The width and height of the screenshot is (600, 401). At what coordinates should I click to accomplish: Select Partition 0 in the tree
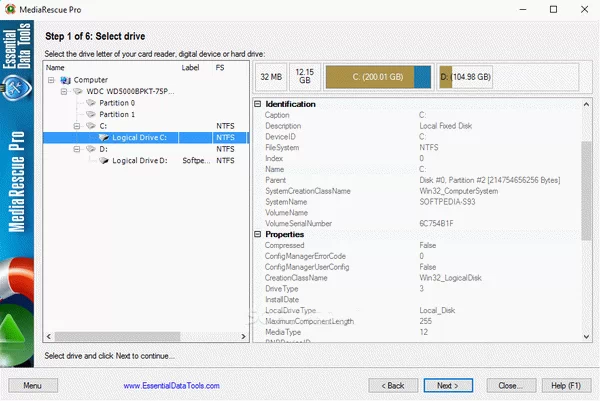[117, 103]
